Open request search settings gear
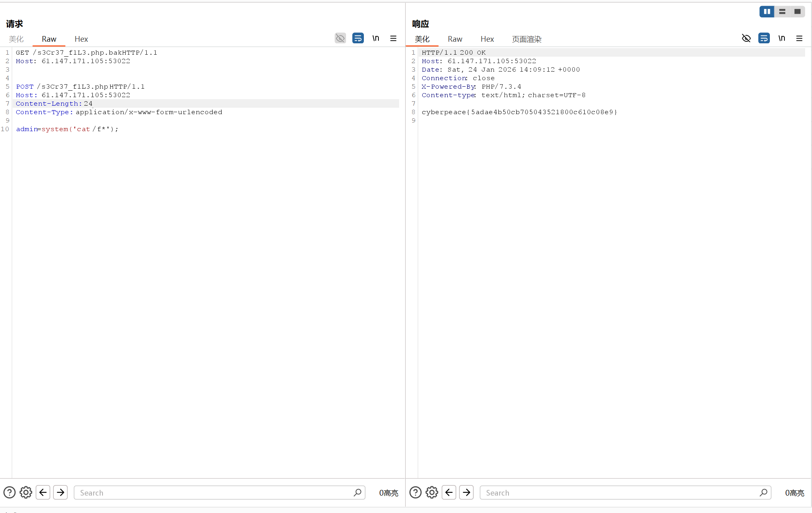Screen dimensions: 812x513 [x=26, y=492]
